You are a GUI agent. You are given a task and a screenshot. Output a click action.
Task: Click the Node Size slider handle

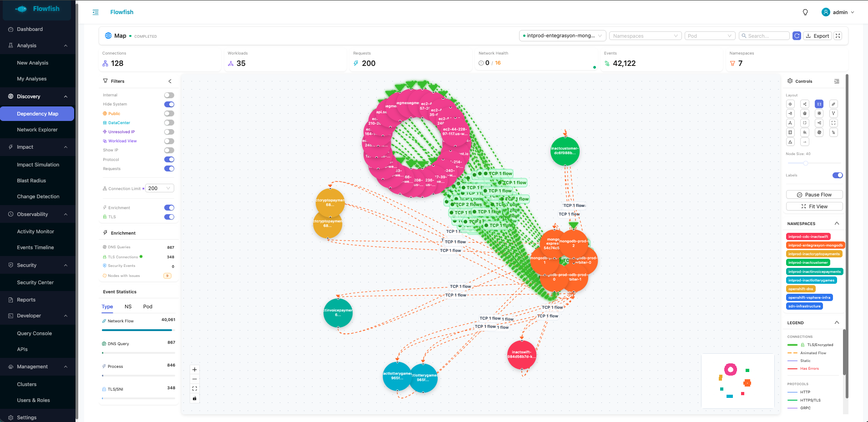806,163
